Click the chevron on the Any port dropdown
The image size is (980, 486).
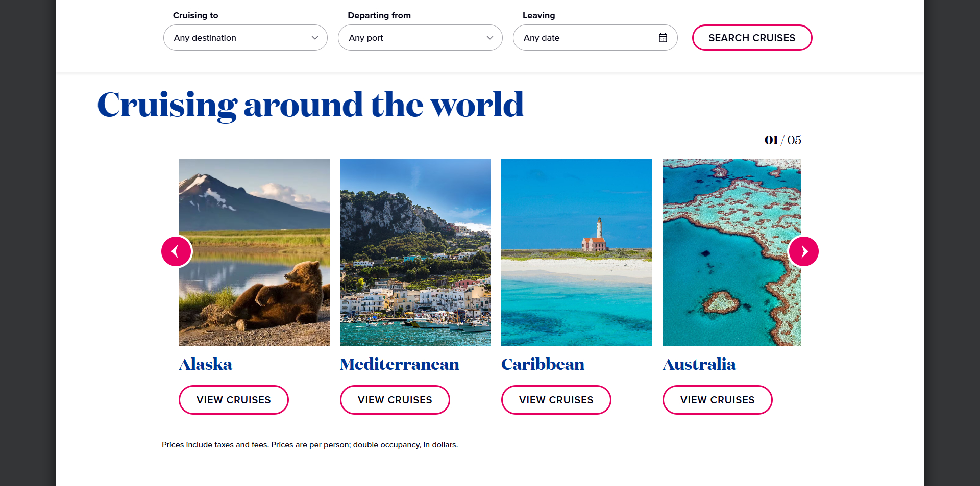[x=489, y=37]
